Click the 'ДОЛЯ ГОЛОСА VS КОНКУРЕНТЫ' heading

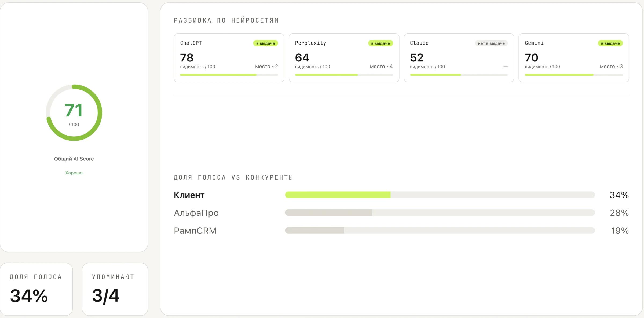[233, 177]
